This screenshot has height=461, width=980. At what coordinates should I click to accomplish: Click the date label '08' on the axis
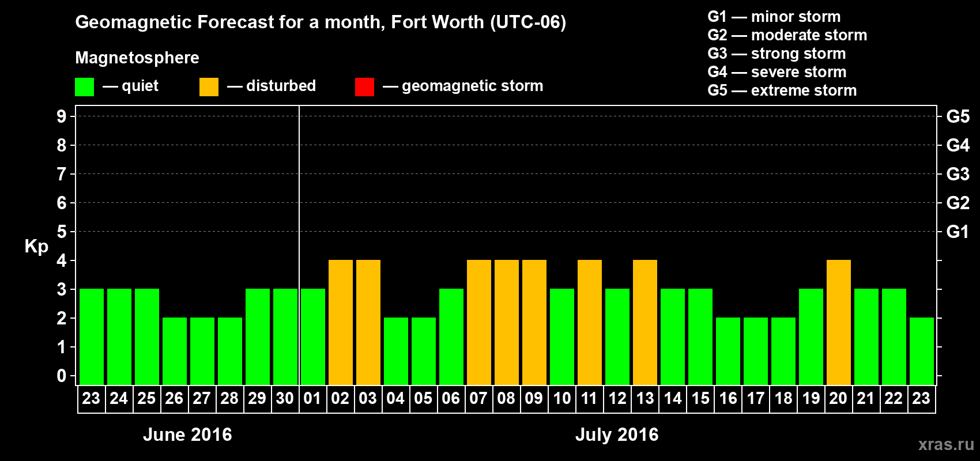pyautogui.click(x=506, y=398)
